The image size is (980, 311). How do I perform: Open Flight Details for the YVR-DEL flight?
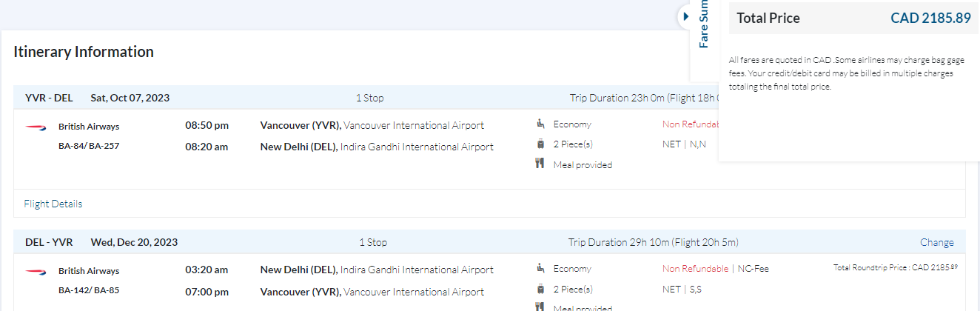pyautogui.click(x=53, y=204)
